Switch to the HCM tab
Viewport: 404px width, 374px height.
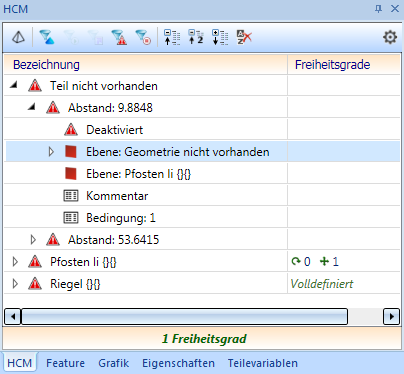click(x=20, y=363)
